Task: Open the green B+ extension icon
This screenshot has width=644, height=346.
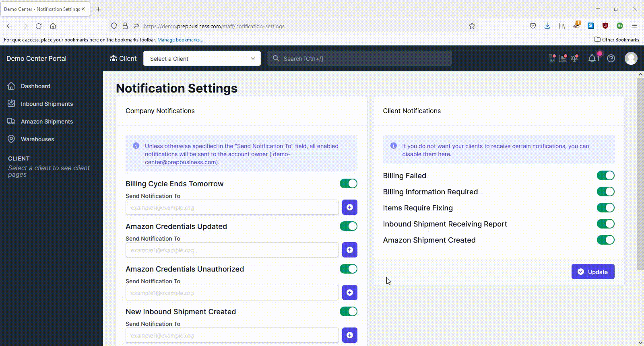Action: coord(620,26)
